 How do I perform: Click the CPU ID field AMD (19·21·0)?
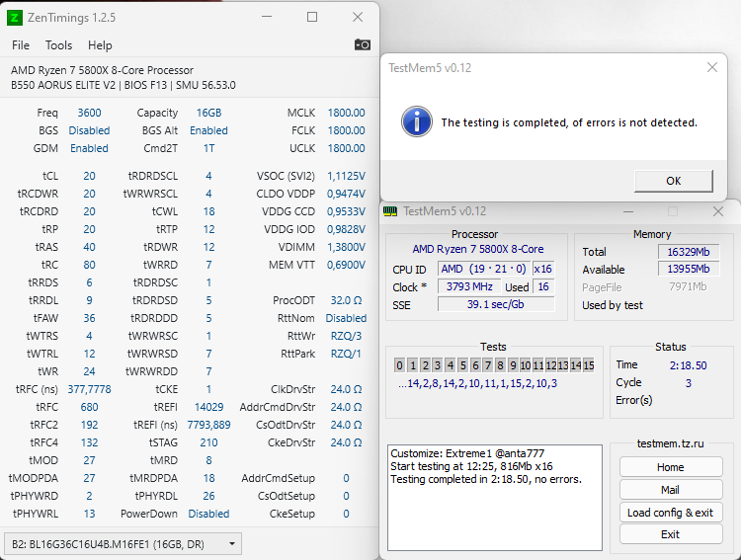coord(483,269)
